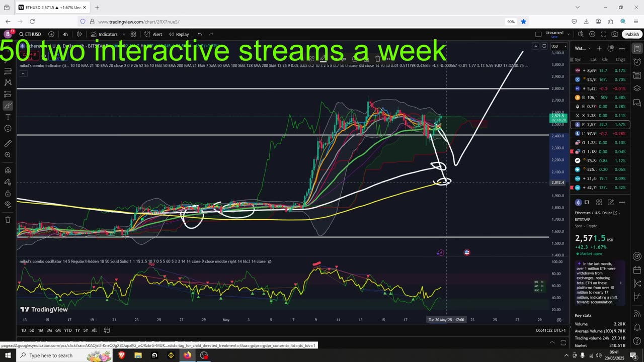Edit symbol note pencil icon in details
This screenshot has height=362, width=644.
tap(611, 202)
